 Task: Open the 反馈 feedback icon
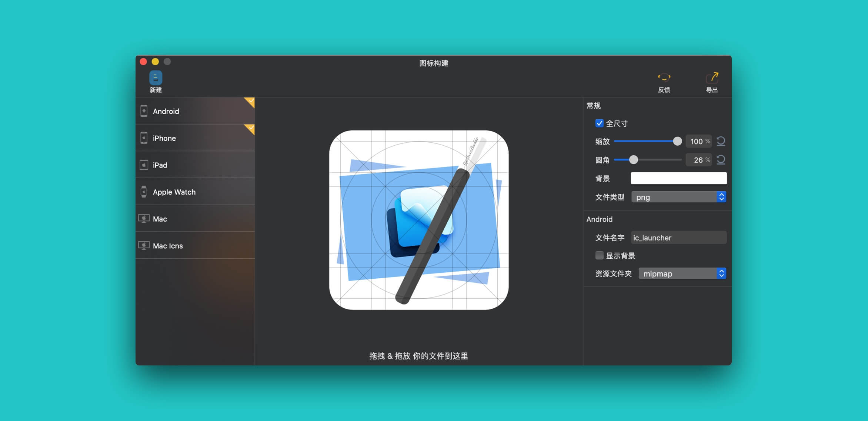(x=664, y=77)
